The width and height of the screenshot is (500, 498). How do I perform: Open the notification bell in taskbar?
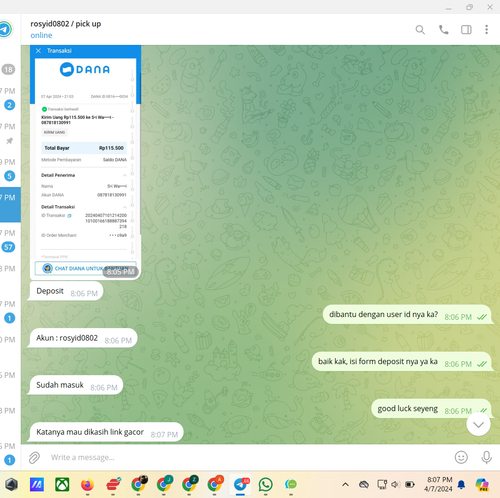(461, 484)
